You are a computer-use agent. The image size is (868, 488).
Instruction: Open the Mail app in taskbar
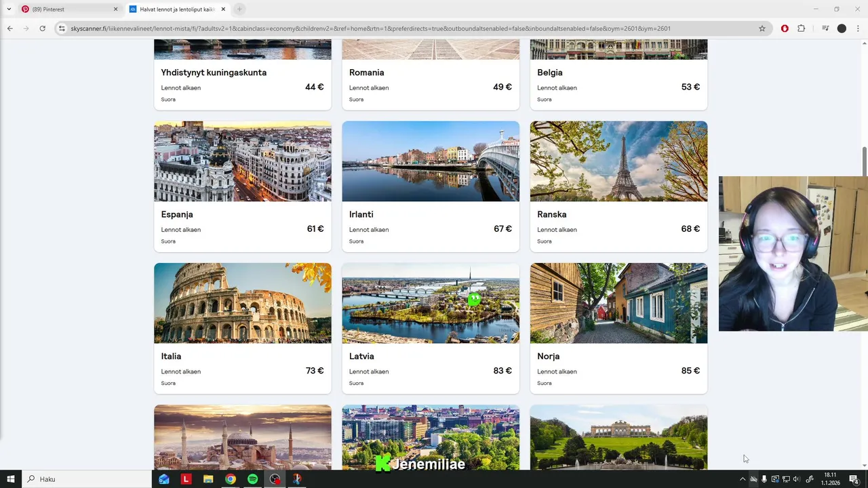tap(163, 479)
